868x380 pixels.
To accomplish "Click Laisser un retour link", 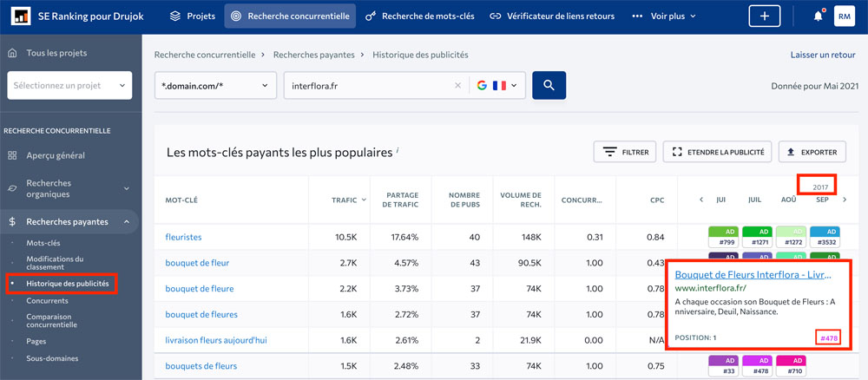I will [823, 55].
